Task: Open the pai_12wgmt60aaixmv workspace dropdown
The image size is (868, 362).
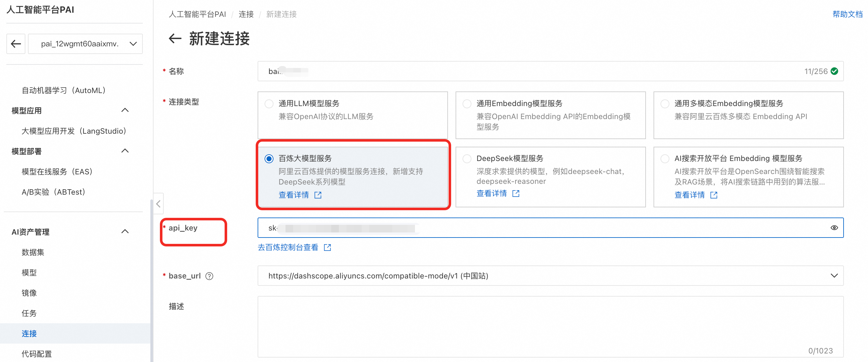Action: point(85,44)
